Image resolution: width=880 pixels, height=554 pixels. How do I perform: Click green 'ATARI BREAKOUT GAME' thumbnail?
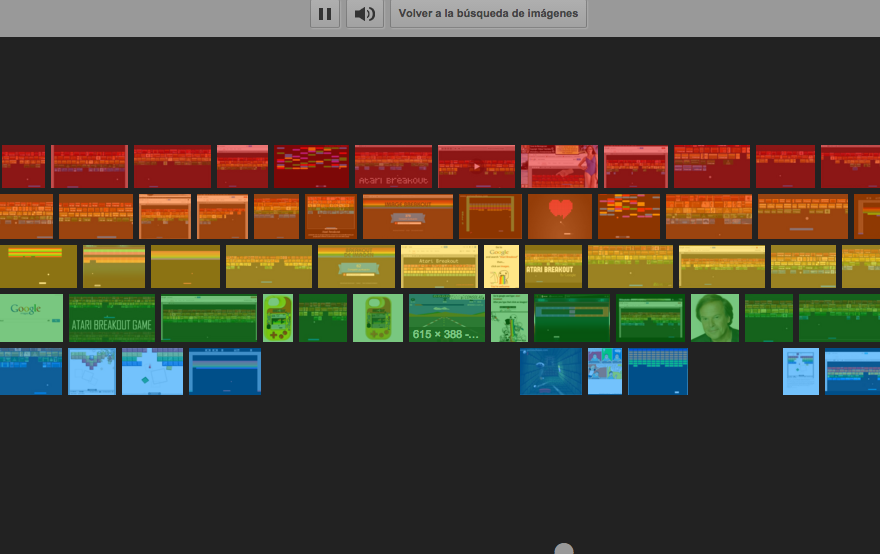(x=112, y=318)
